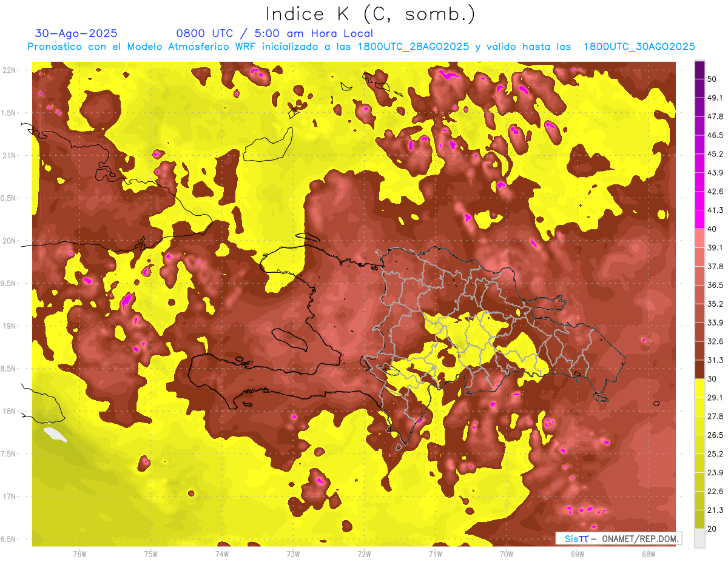Click the colorbar value "29.1"
Screen dimensions: 728x562
pos(715,398)
